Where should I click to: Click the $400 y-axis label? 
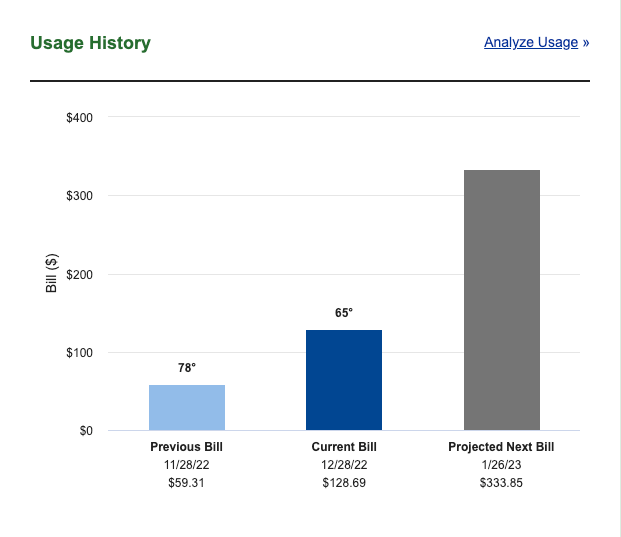[79, 118]
